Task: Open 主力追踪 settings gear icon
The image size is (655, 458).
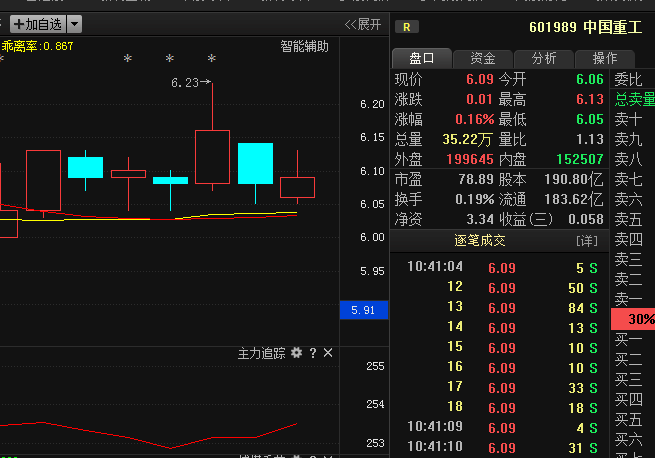Action: (x=297, y=353)
